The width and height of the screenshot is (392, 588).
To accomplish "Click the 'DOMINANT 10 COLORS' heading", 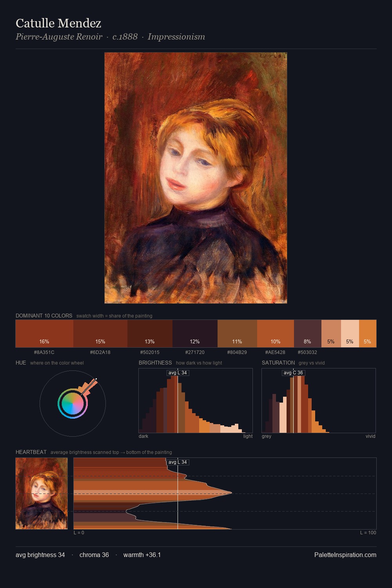I will pyautogui.click(x=44, y=316).
